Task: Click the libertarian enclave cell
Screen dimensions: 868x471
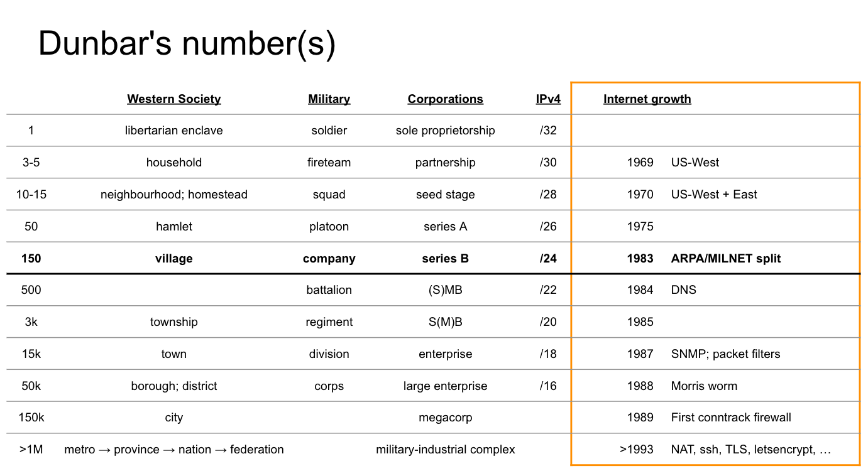Action: [174, 131]
